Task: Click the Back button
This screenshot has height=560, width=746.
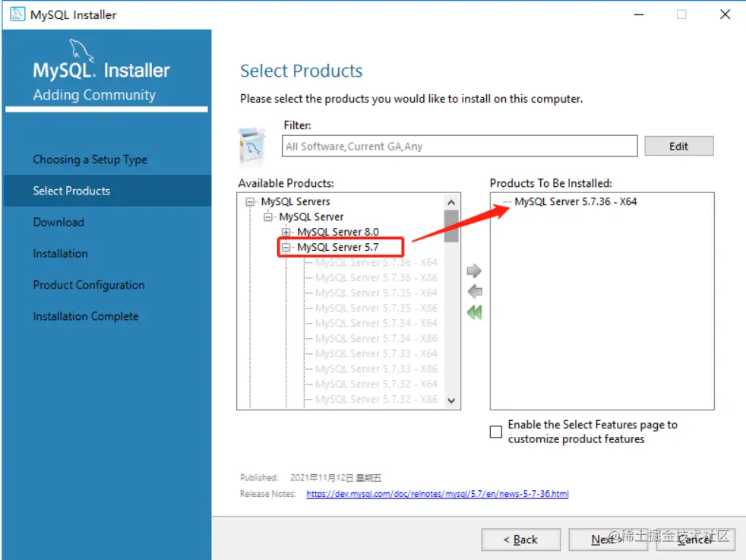Action: pos(520,539)
